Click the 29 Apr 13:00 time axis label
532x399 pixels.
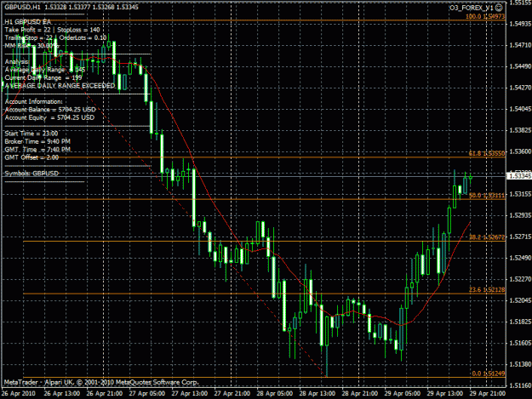click(445, 394)
